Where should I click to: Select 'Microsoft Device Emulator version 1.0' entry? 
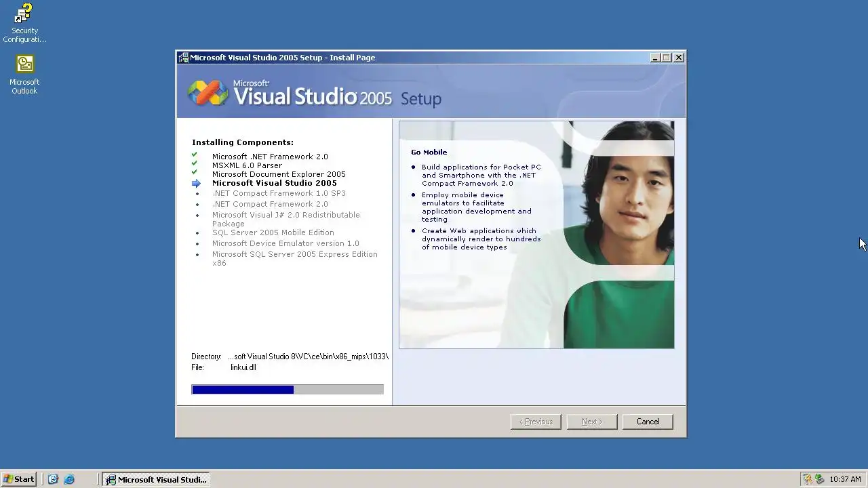point(285,243)
